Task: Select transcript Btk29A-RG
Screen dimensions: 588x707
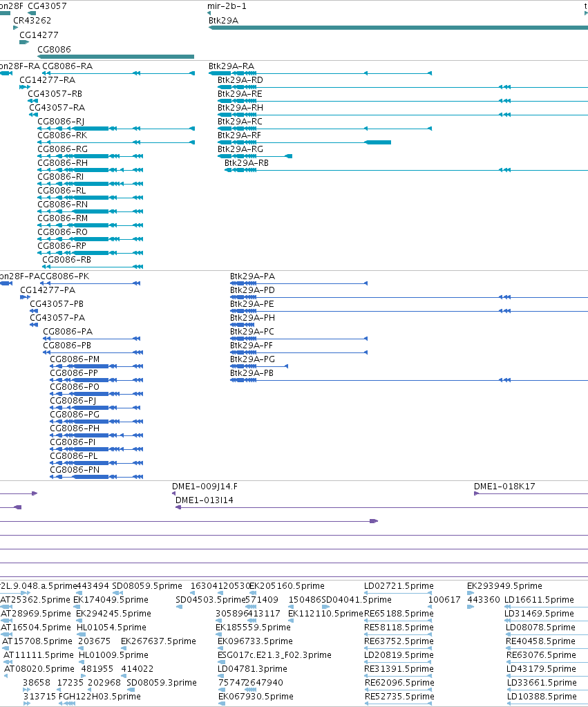Action: [240, 149]
